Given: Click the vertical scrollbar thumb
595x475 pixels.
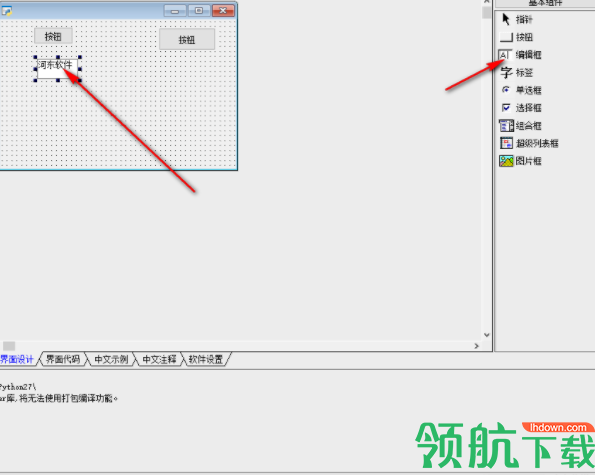Looking at the screenshot, I should click(486, 13).
